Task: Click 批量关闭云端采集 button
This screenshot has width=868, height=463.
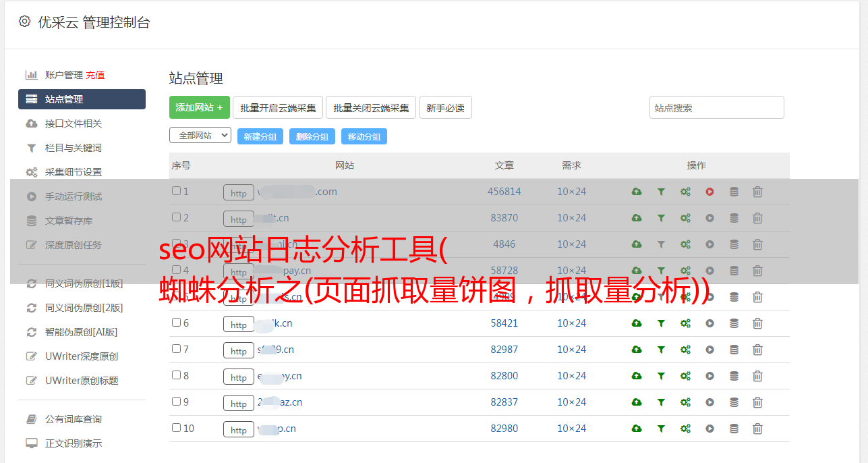Action: [371, 107]
